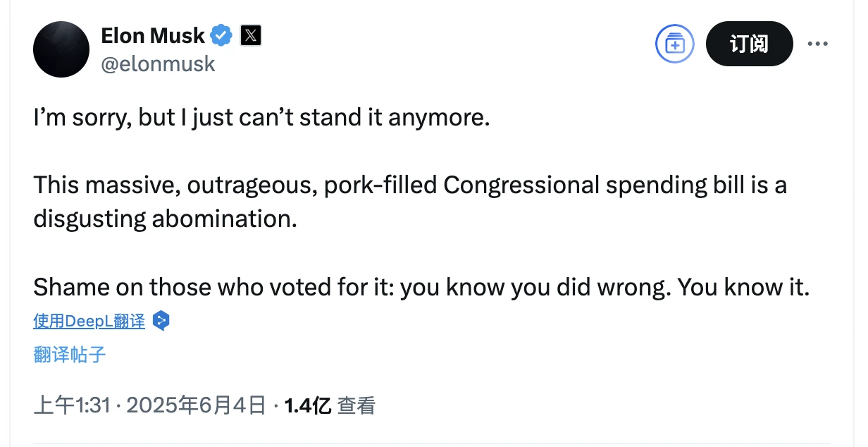Click the blue verified checkmark badge
Image resolution: width=868 pixels, height=447 pixels.
click(223, 35)
